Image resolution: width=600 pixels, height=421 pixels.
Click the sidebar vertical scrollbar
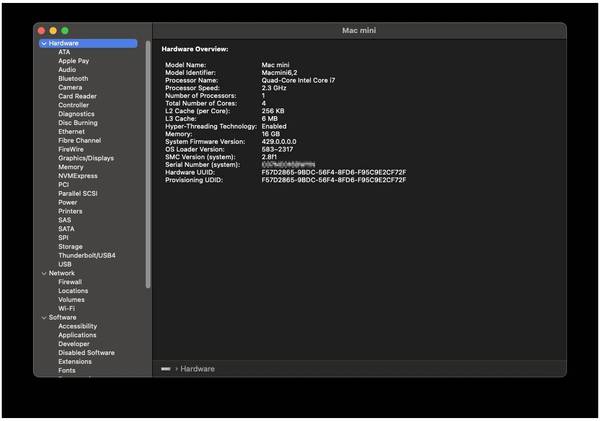coord(148,165)
